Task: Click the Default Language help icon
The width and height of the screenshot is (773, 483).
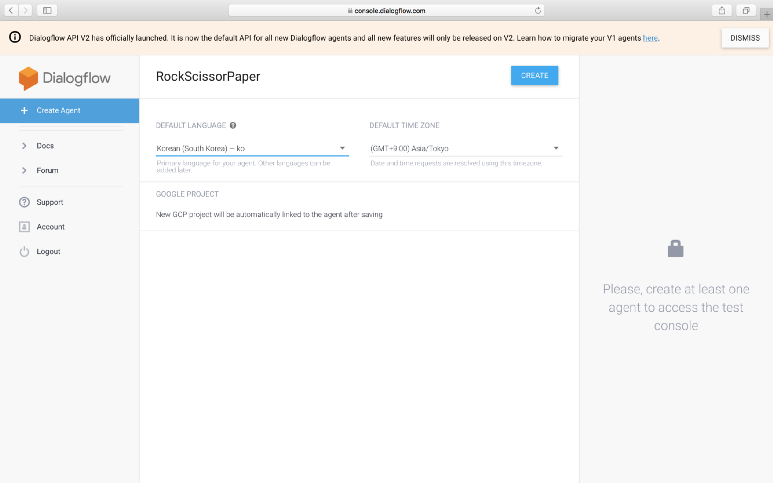Action: tap(233, 126)
